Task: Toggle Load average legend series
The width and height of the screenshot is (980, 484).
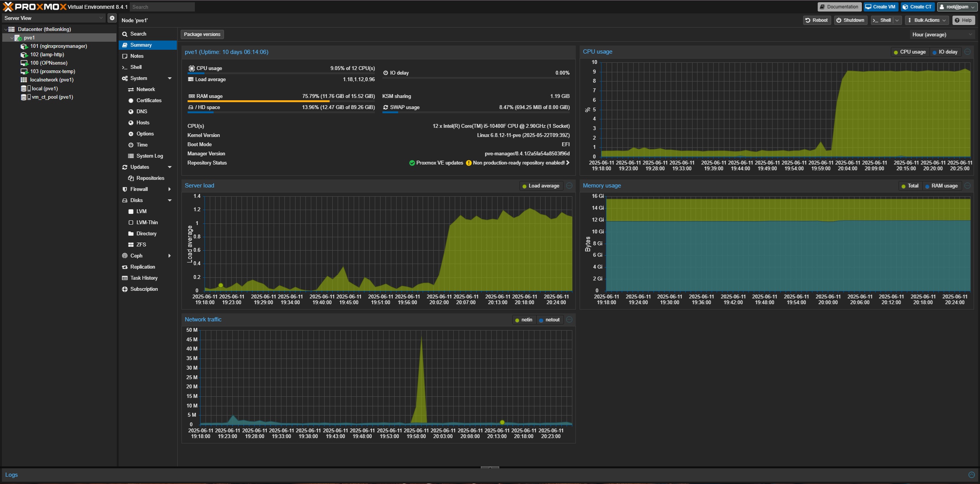Action: pos(541,186)
